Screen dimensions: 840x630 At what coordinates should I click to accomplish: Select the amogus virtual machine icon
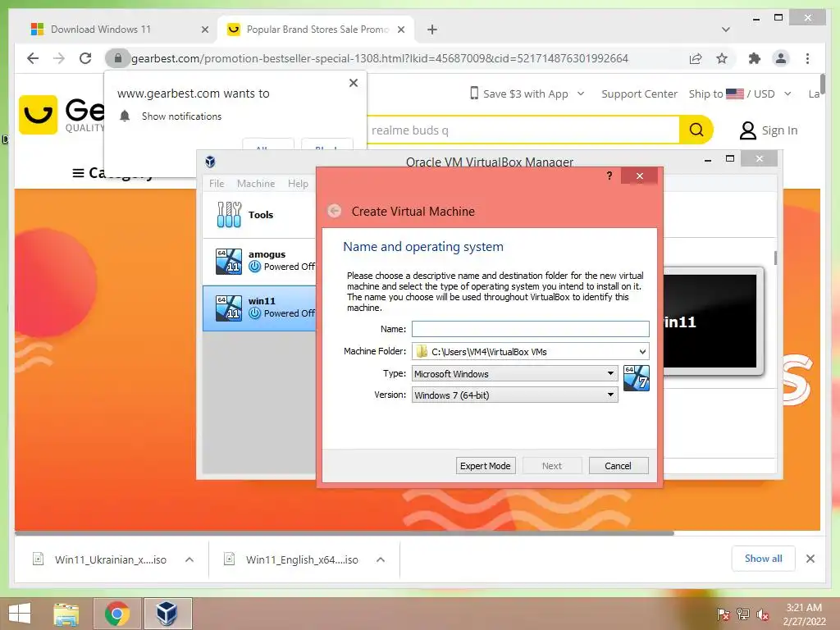point(229,262)
